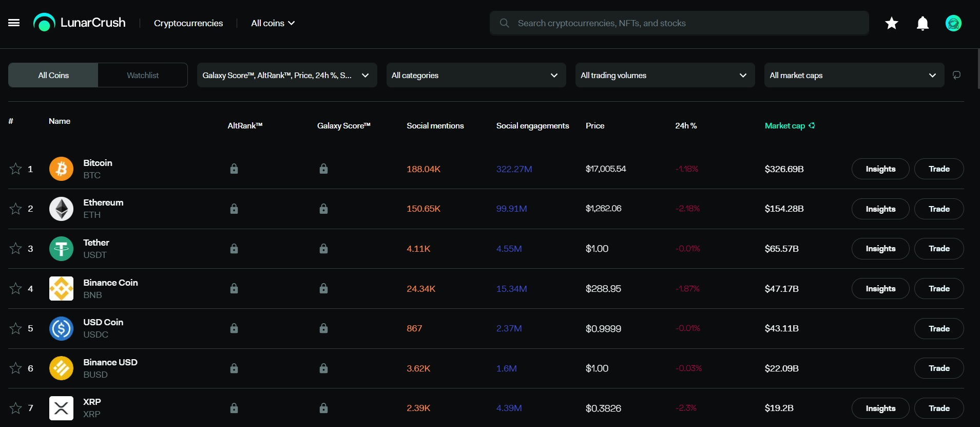This screenshot has width=980, height=427.
Task: Click the feedback chat bubble icon
Action: pyautogui.click(x=957, y=75)
